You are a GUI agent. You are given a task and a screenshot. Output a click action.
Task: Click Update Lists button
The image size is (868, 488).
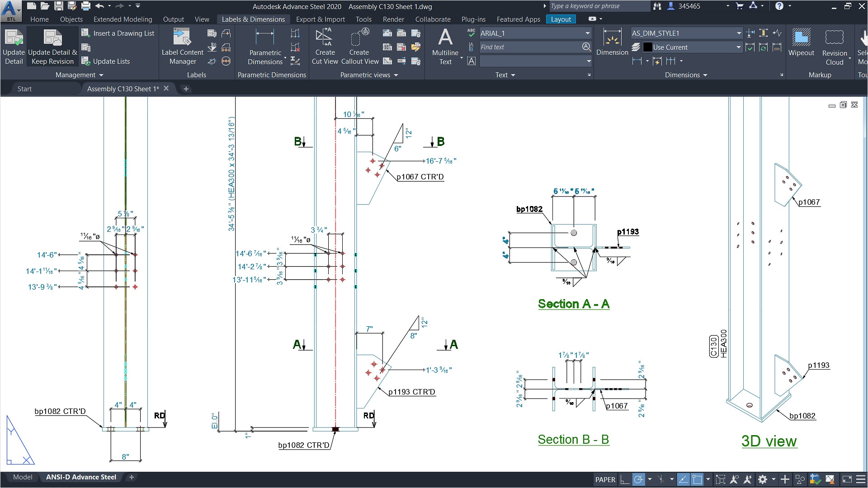pyautogui.click(x=106, y=61)
